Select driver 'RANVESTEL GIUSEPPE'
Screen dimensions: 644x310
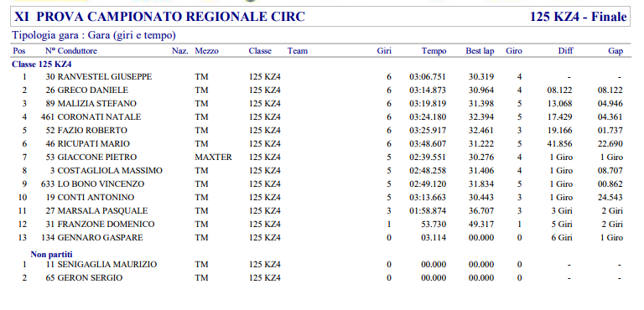[105, 77]
